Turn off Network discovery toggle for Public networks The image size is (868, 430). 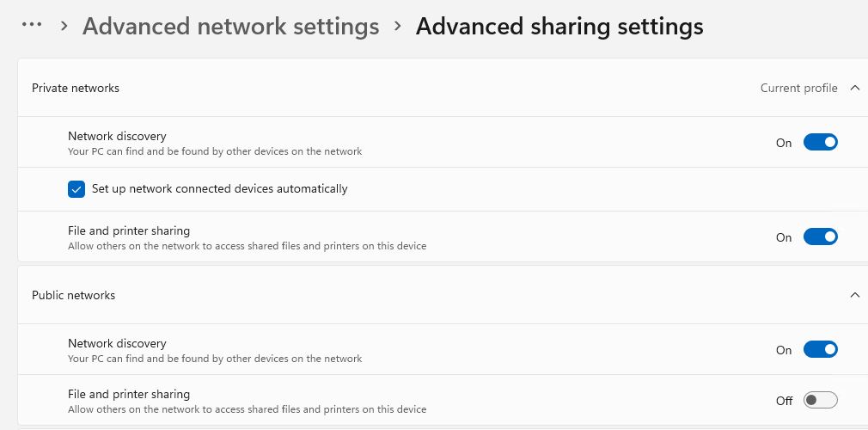click(x=821, y=349)
